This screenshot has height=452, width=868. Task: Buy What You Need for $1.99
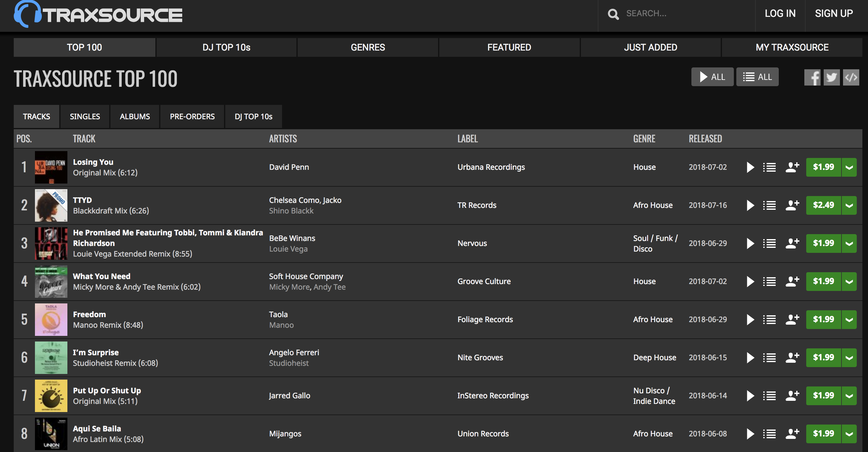coord(823,282)
